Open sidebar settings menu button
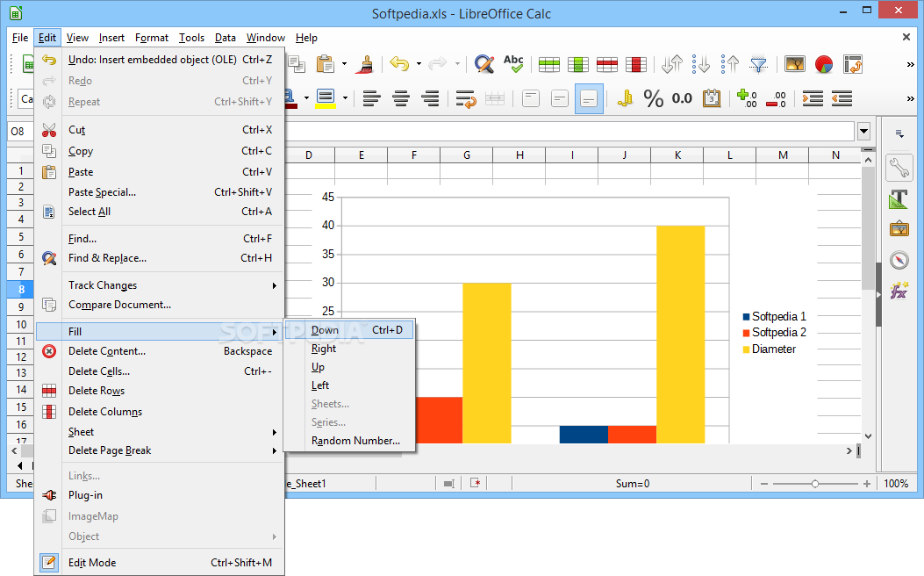Screen dimensions: 924x576 (x=899, y=133)
